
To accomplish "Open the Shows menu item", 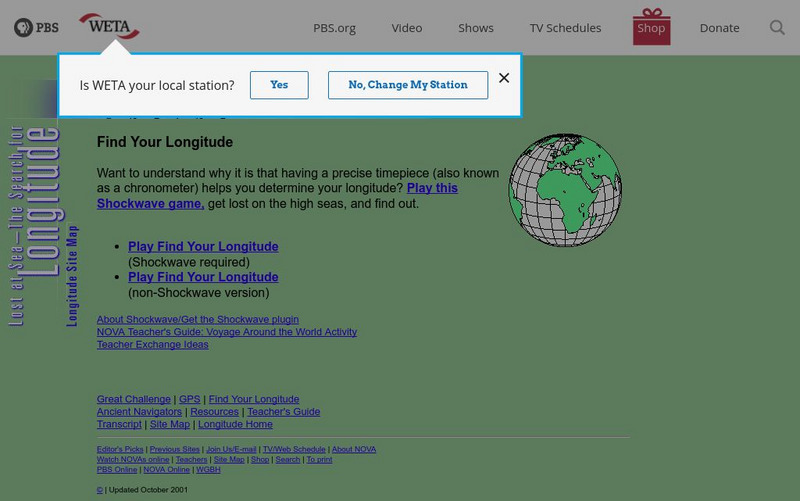I will pos(476,28).
